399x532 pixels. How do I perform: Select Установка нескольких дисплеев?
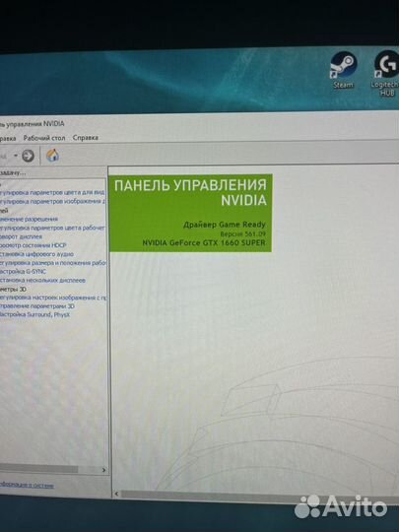click(x=42, y=280)
